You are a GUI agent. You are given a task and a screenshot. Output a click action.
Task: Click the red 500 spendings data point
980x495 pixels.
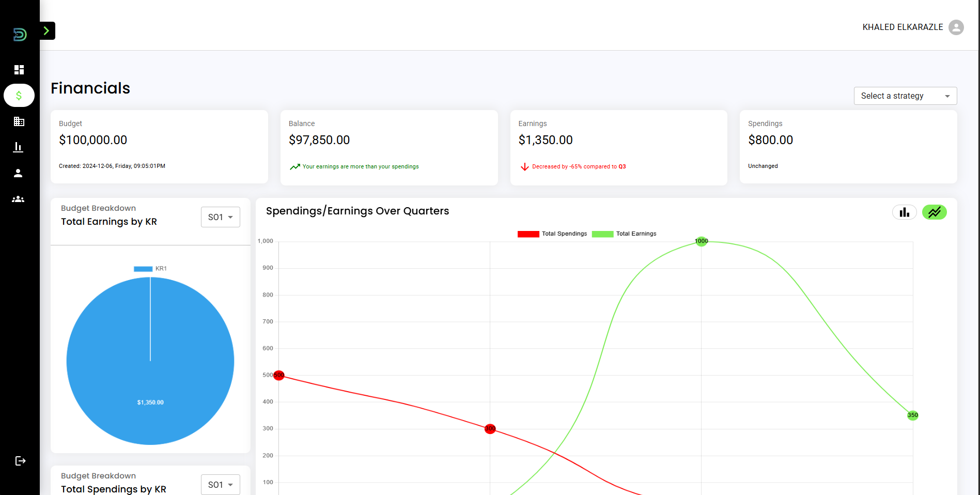pos(279,375)
